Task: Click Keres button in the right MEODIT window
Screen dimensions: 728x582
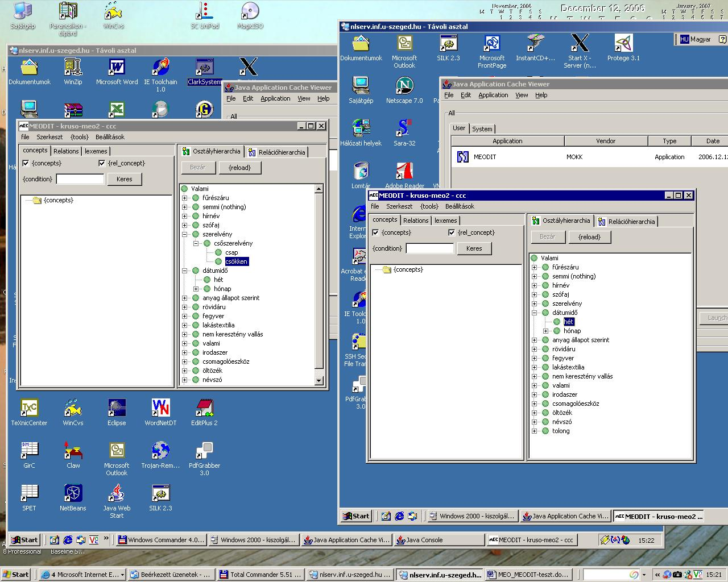Action: point(474,248)
